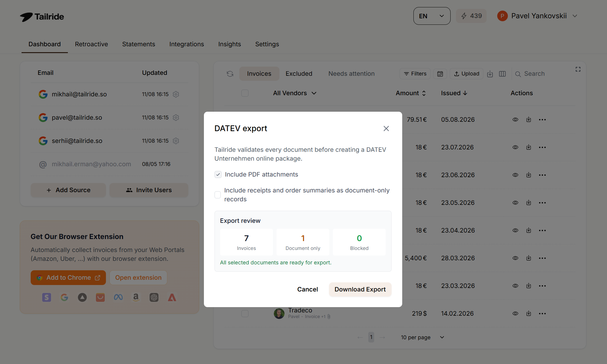Click the Upload button
Viewport: 607px width, 364px height.
click(x=466, y=74)
